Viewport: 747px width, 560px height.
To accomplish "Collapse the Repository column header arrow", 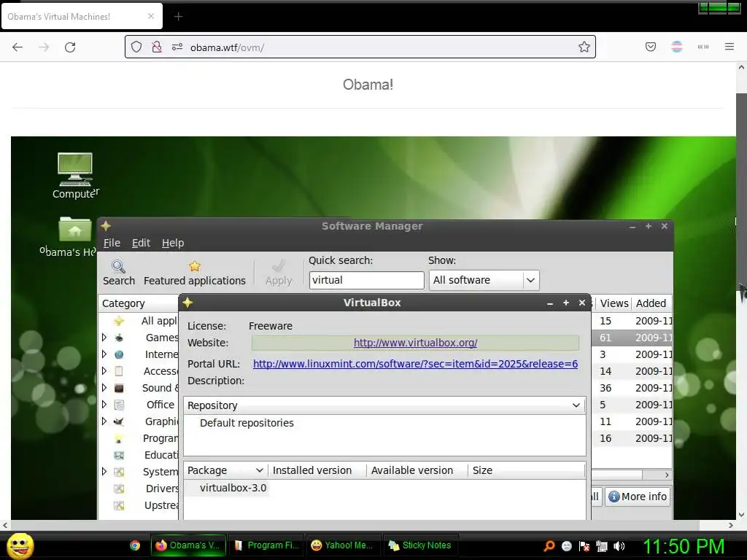I will pyautogui.click(x=576, y=405).
